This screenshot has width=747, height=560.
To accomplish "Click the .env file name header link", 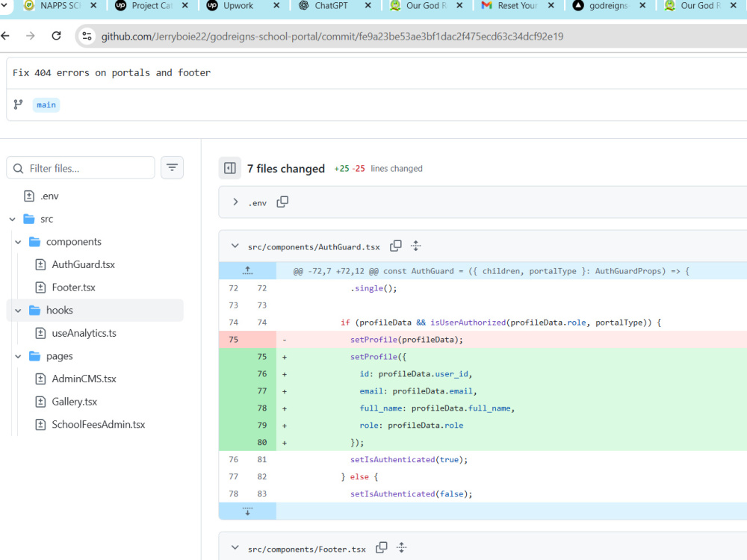I will (257, 203).
